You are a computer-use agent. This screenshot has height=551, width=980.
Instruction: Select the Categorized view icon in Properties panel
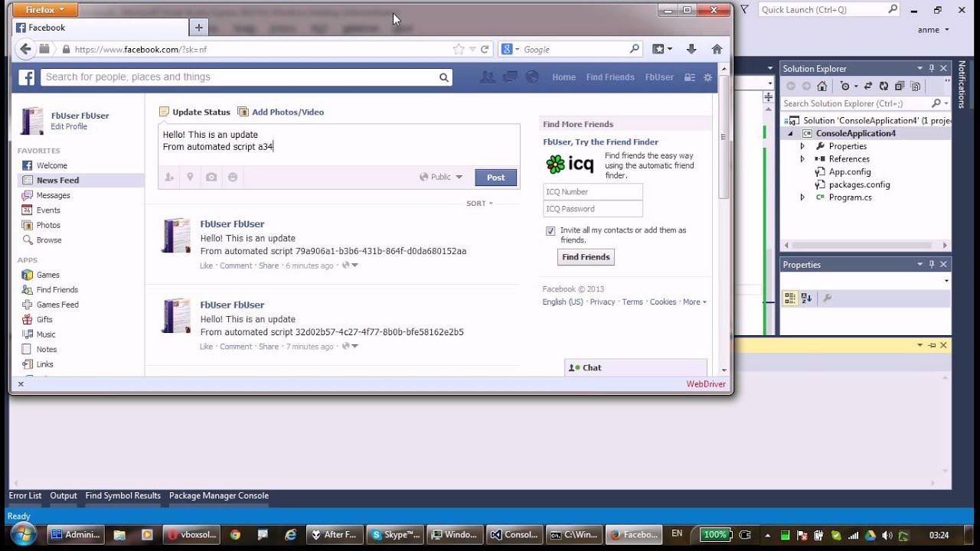point(790,298)
